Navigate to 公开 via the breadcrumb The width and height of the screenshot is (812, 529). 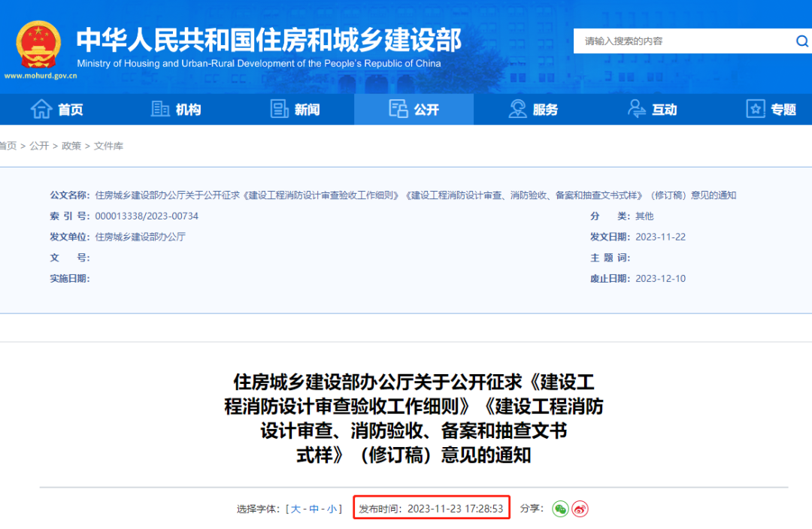tap(39, 146)
